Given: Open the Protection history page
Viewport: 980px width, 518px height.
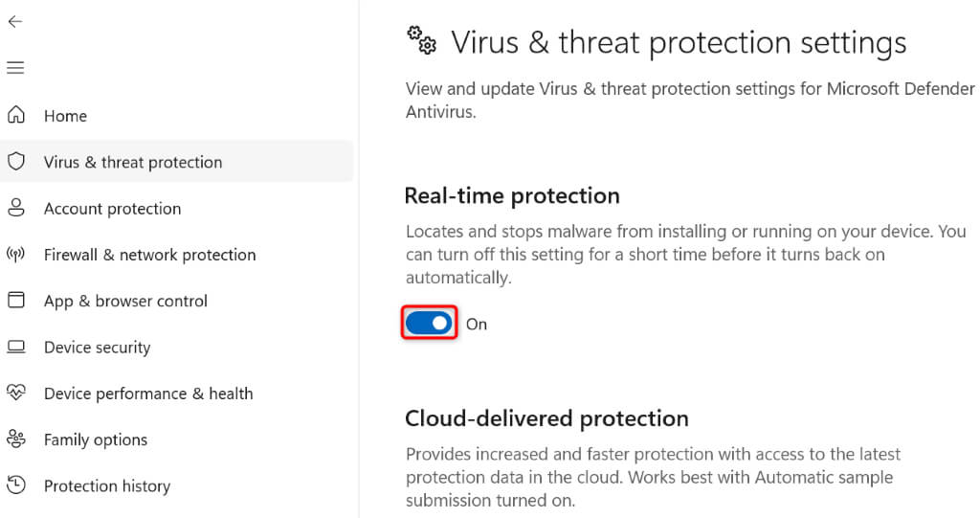Looking at the screenshot, I should (x=107, y=486).
